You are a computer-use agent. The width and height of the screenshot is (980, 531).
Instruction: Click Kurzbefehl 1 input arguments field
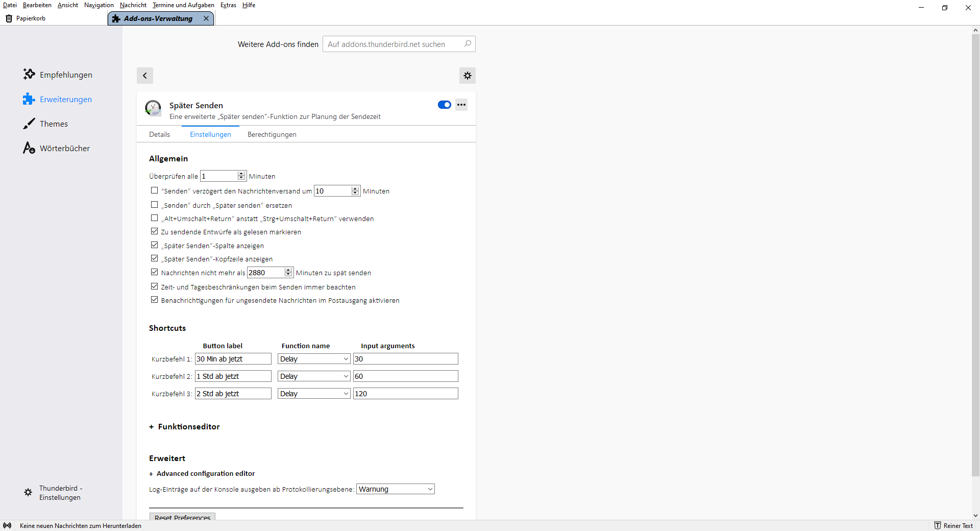pyautogui.click(x=406, y=359)
